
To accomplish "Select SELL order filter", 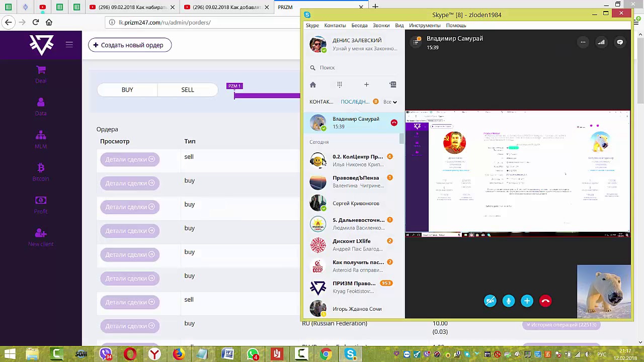I will pos(188,89).
